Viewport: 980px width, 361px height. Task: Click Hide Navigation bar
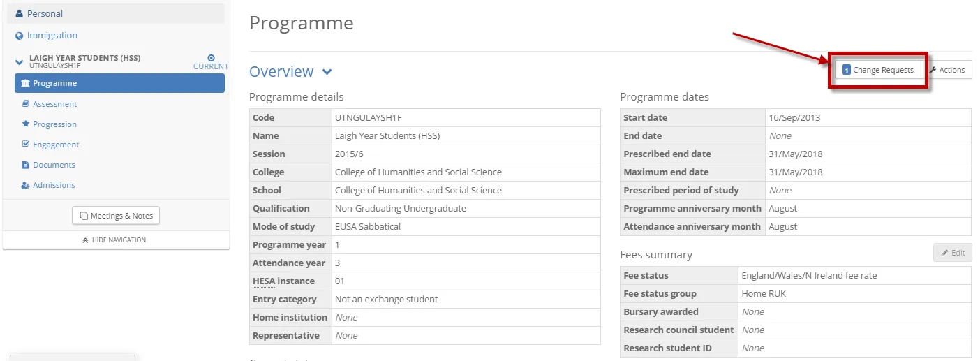tap(116, 240)
